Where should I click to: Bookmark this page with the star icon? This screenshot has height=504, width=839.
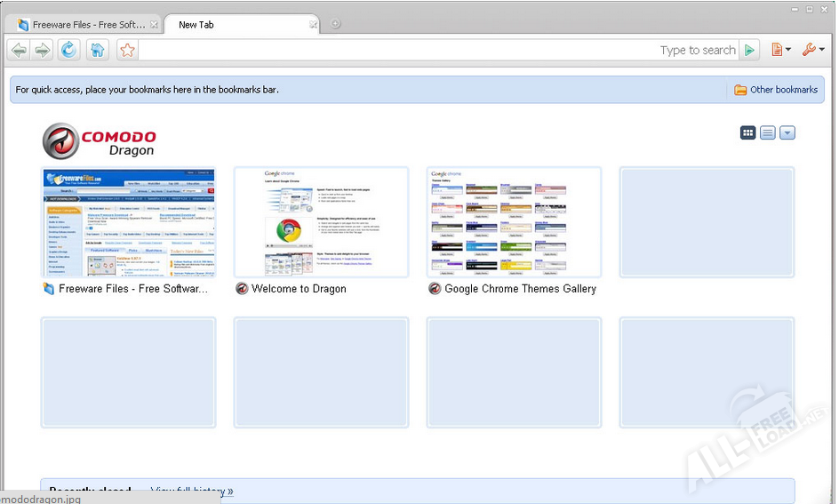pyautogui.click(x=127, y=50)
